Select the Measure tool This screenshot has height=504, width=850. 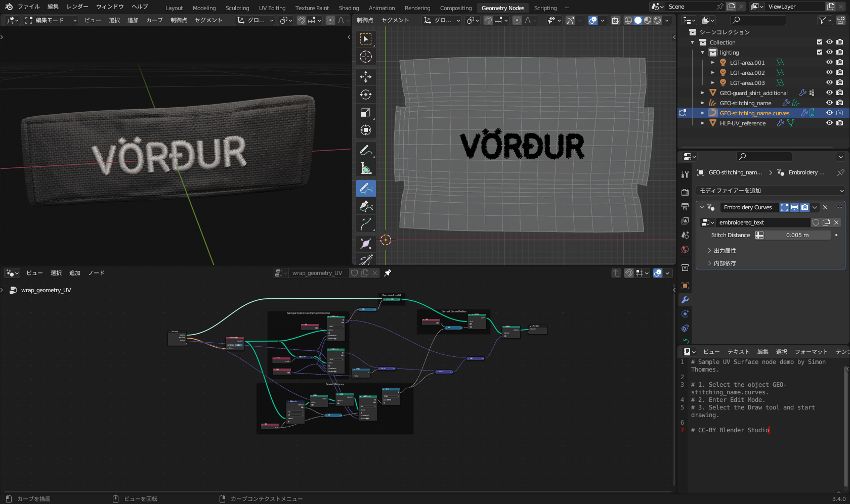pos(365,168)
